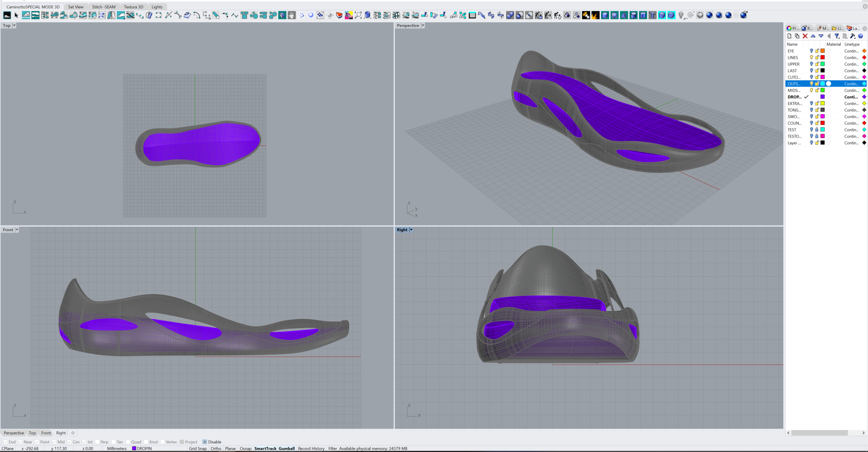Move layer up with the triangle icon

click(x=813, y=36)
